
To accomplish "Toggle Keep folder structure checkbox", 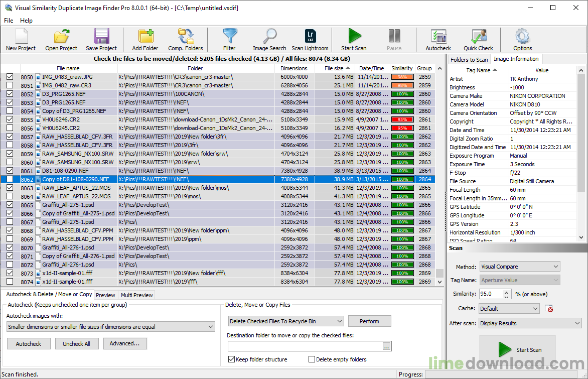I will 231,359.
